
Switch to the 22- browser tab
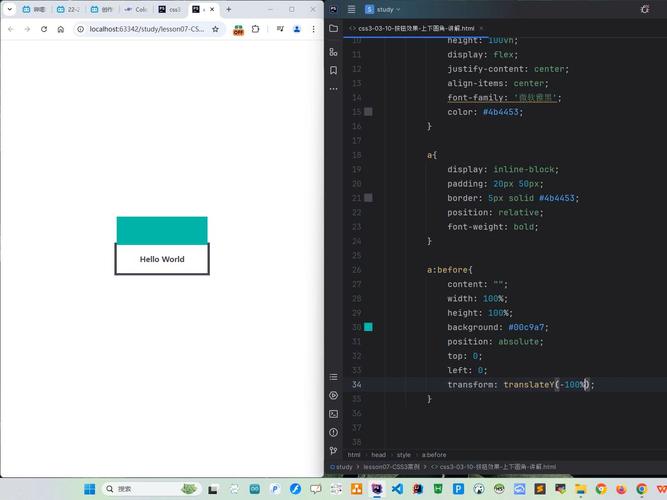(x=68, y=9)
